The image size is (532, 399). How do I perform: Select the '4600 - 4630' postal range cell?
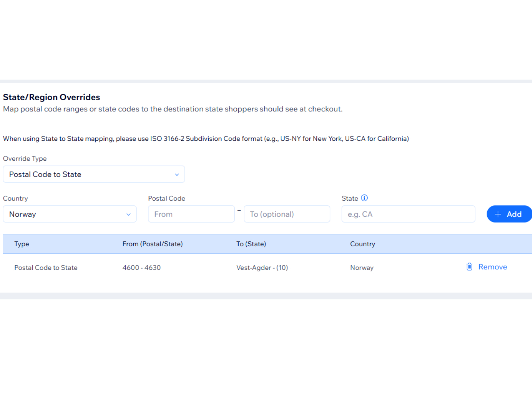click(141, 268)
